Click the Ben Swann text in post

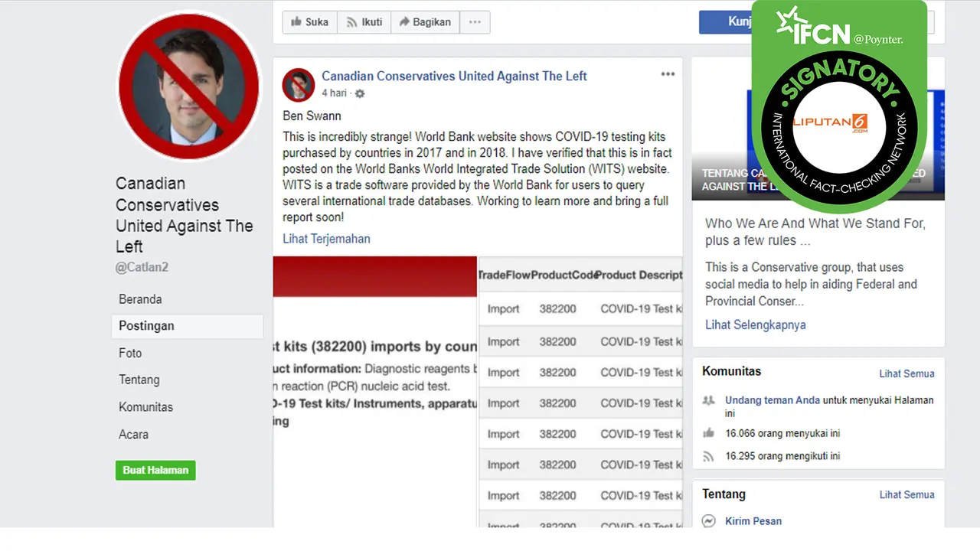pos(312,116)
